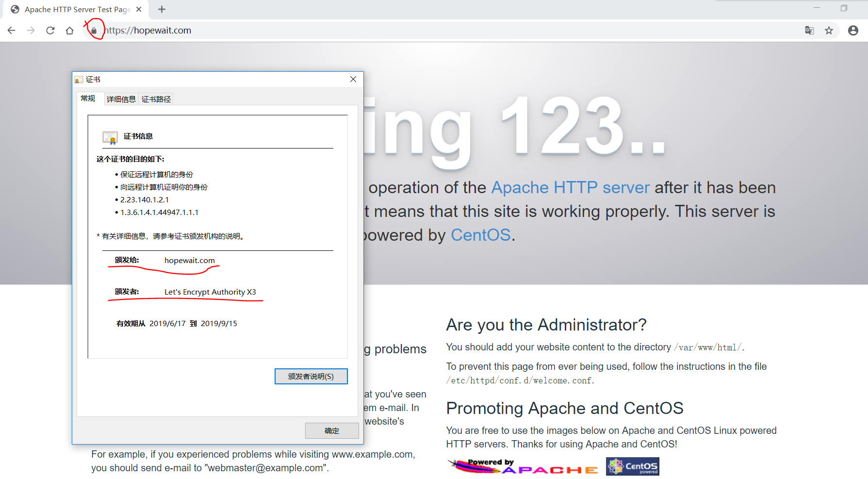Click Let's Encrypt Authority X3 text
Image resolution: width=868 pixels, height=479 pixels.
click(x=210, y=292)
